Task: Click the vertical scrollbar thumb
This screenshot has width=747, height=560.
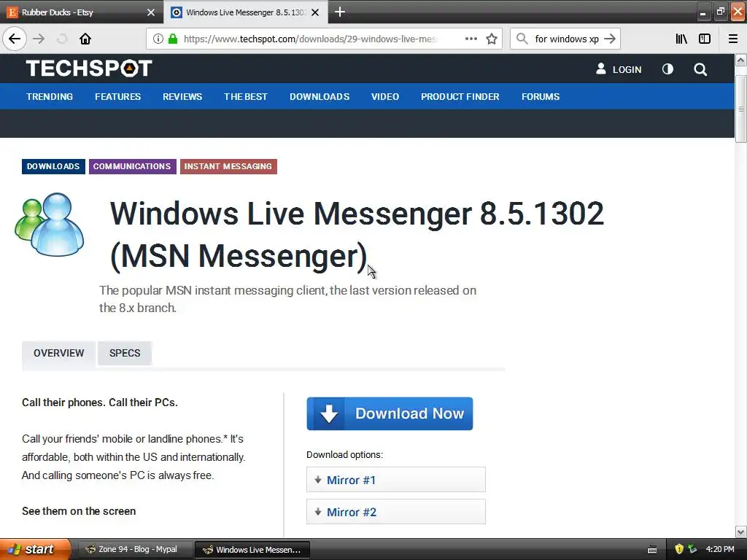Action: (x=741, y=109)
